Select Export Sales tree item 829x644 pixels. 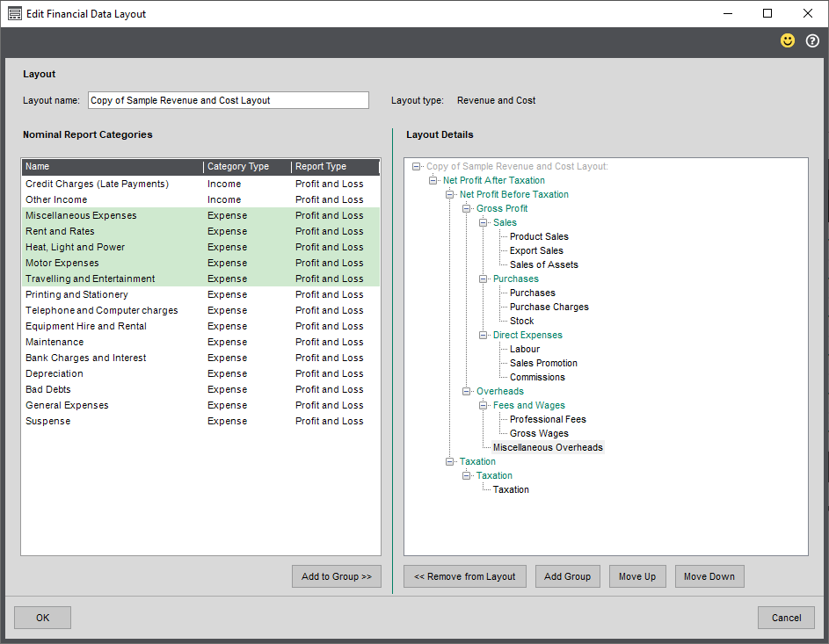coord(536,251)
